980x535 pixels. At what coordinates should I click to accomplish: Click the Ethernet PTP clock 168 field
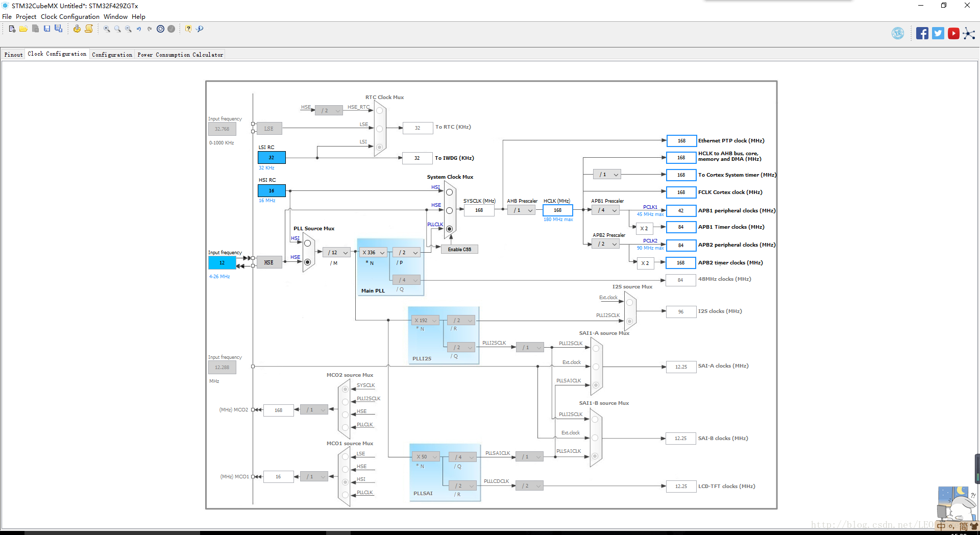point(681,140)
